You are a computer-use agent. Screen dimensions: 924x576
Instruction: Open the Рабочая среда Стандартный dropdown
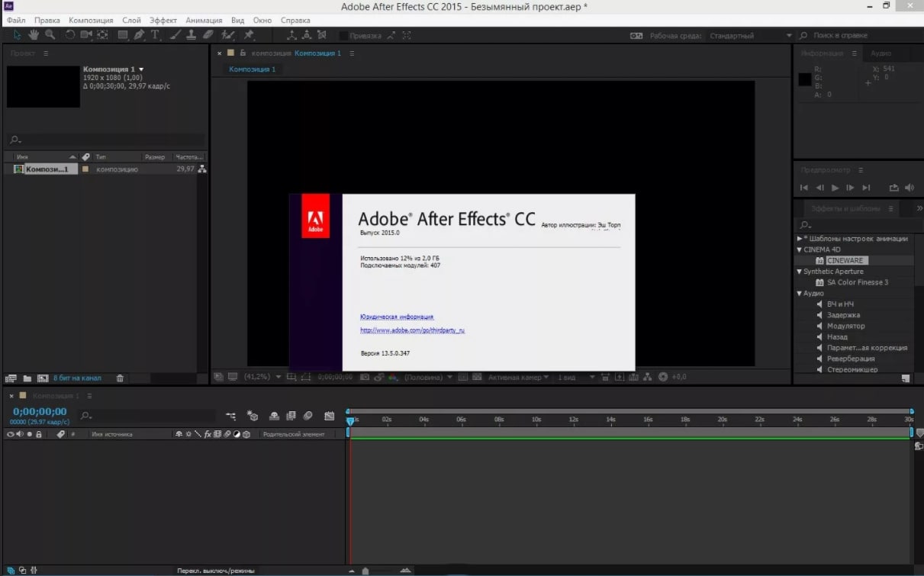pos(751,36)
